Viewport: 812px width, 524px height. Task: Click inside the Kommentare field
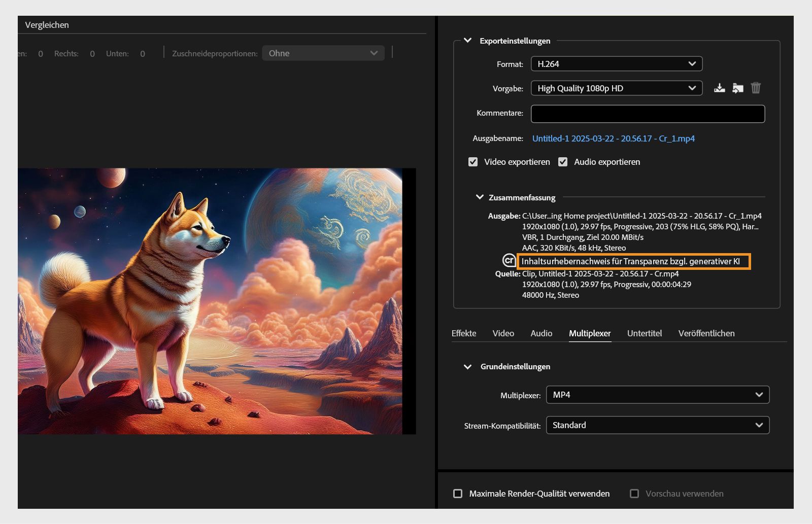click(x=647, y=114)
